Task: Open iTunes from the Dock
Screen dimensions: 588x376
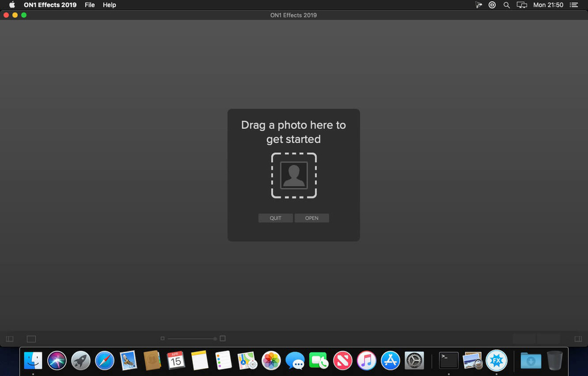Action: tap(366, 360)
